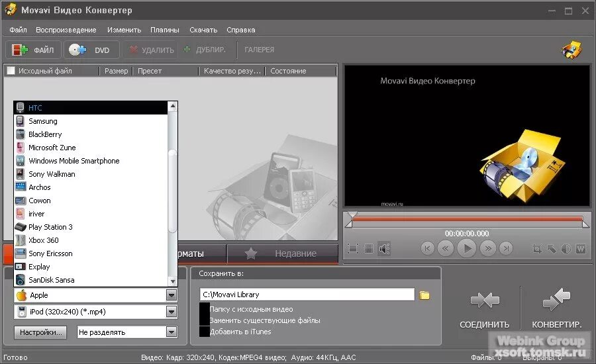Toggle Заменить существующие файлы checkbox
The width and height of the screenshot is (596, 364).
click(x=205, y=320)
